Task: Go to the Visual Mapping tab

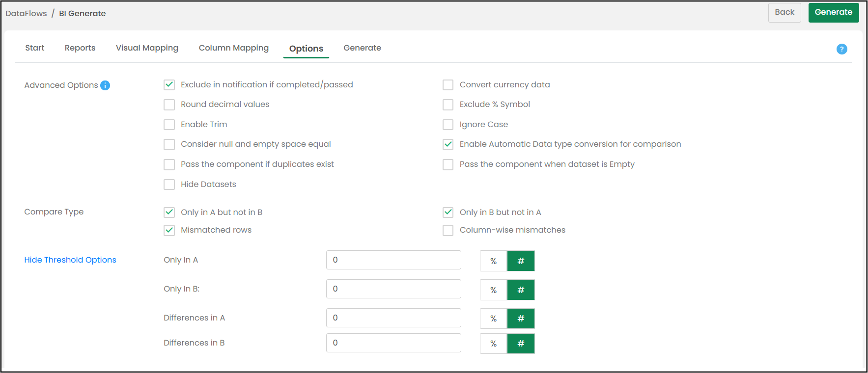Action: click(147, 48)
